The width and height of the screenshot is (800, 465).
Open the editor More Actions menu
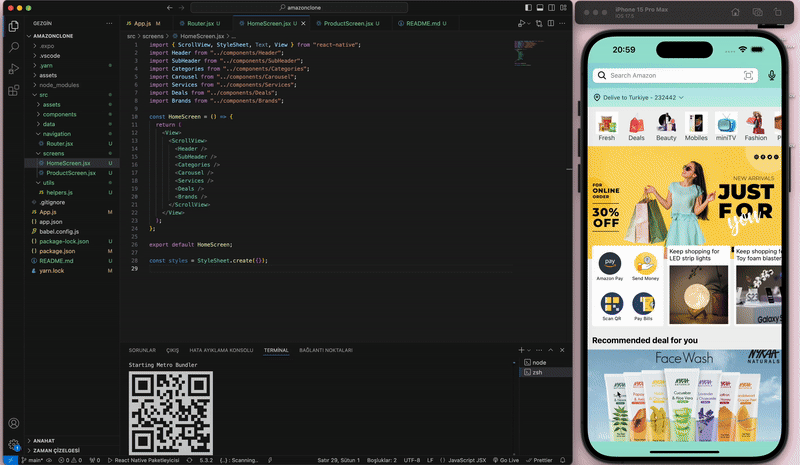pos(562,23)
